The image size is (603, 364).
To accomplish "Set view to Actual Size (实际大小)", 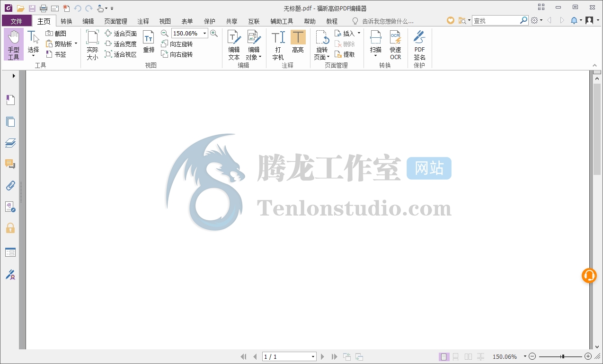I will [x=92, y=45].
